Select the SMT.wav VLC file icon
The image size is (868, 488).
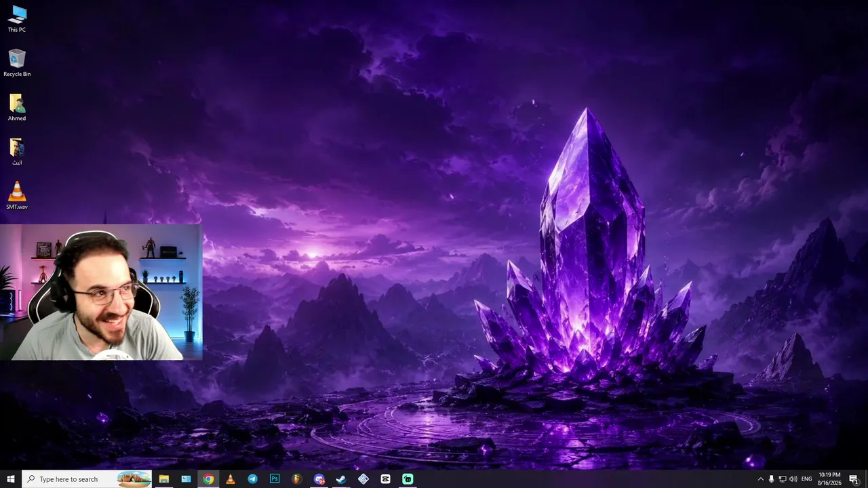click(17, 196)
